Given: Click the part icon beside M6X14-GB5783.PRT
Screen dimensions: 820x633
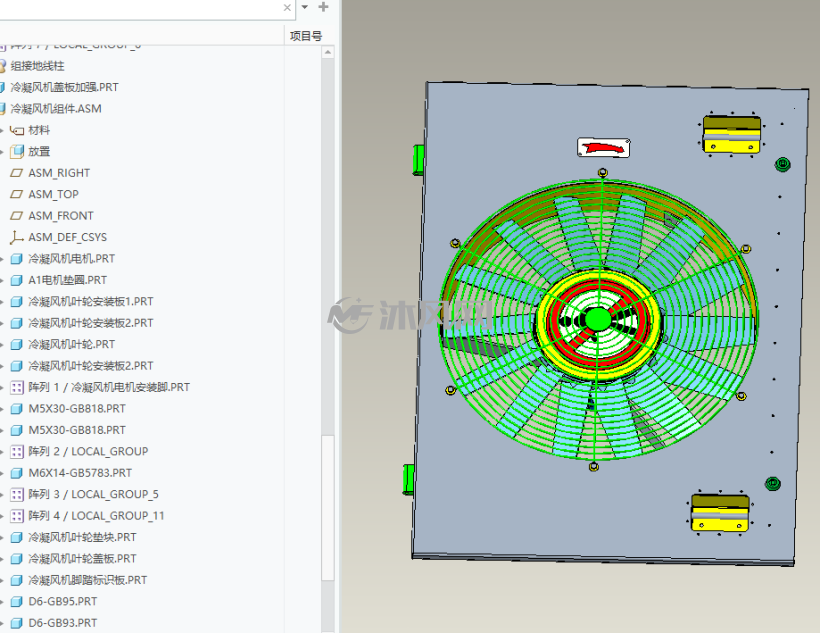Looking at the screenshot, I should pos(17,473).
